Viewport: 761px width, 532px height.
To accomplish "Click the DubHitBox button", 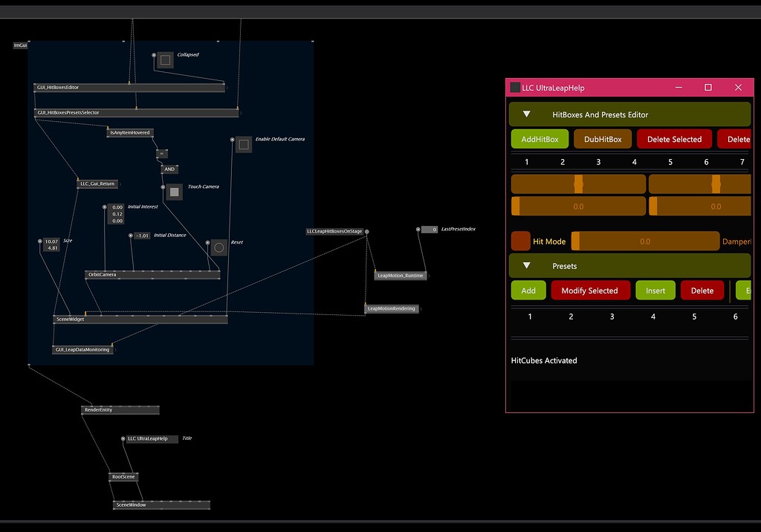I will pyautogui.click(x=602, y=139).
